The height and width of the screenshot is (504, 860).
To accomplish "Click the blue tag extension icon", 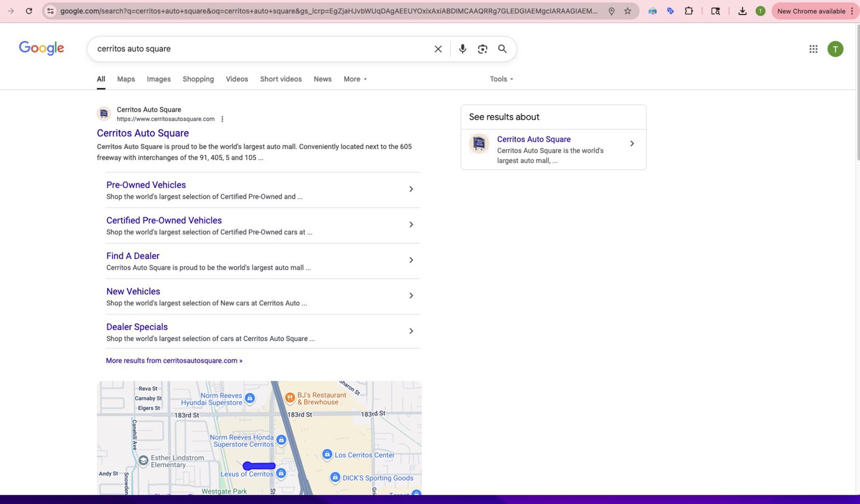I will [x=670, y=11].
